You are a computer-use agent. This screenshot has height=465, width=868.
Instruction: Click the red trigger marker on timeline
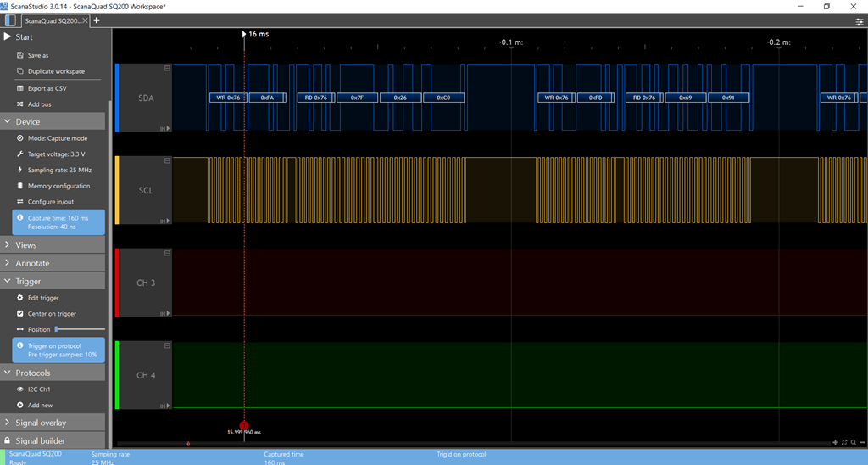click(244, 425)
